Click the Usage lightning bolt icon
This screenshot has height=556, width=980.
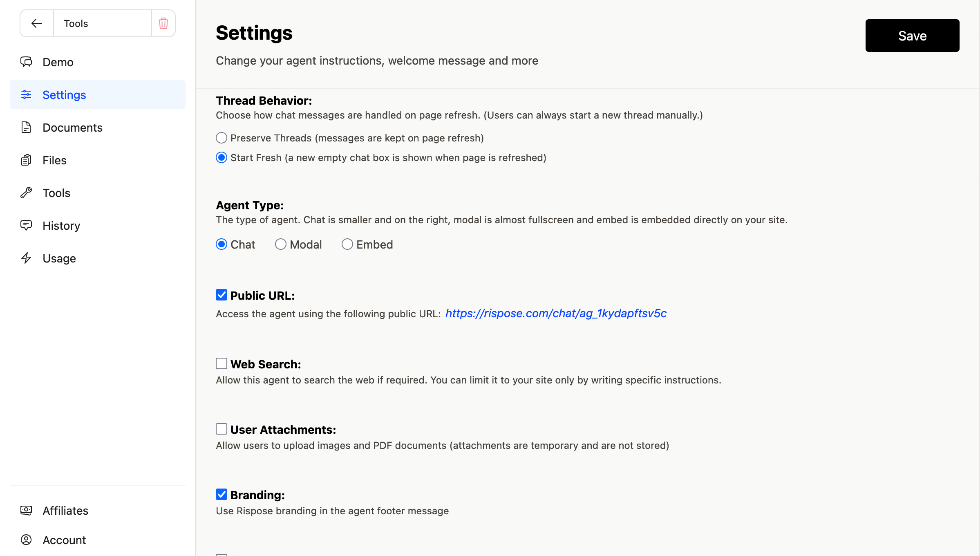click(x=26, y=258)
